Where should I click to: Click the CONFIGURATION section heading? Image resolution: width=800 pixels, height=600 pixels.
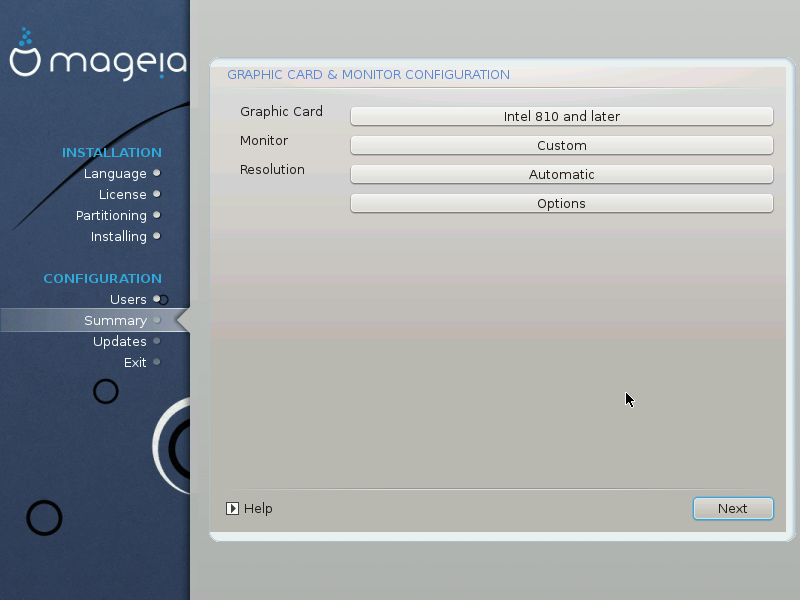[103, 279]
